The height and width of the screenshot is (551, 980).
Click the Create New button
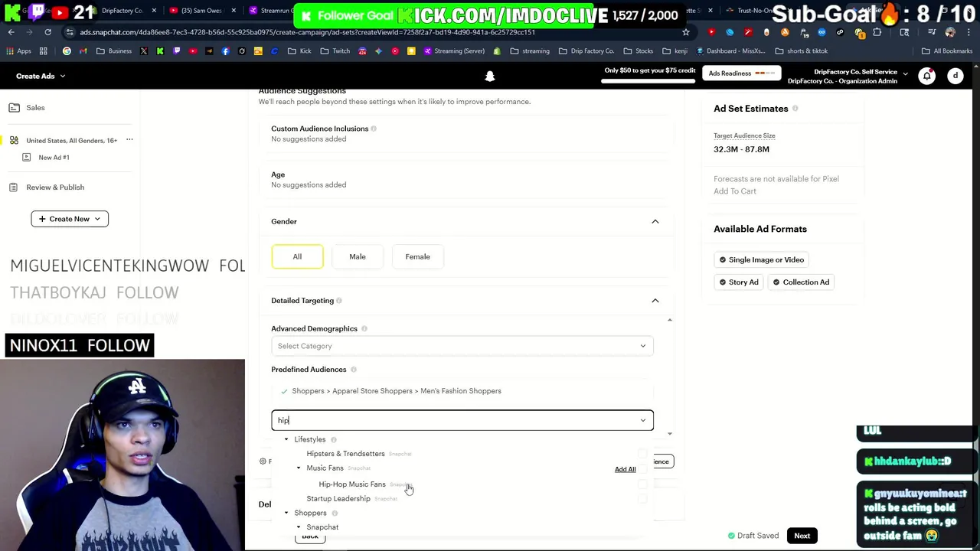(x=70, y=219)
